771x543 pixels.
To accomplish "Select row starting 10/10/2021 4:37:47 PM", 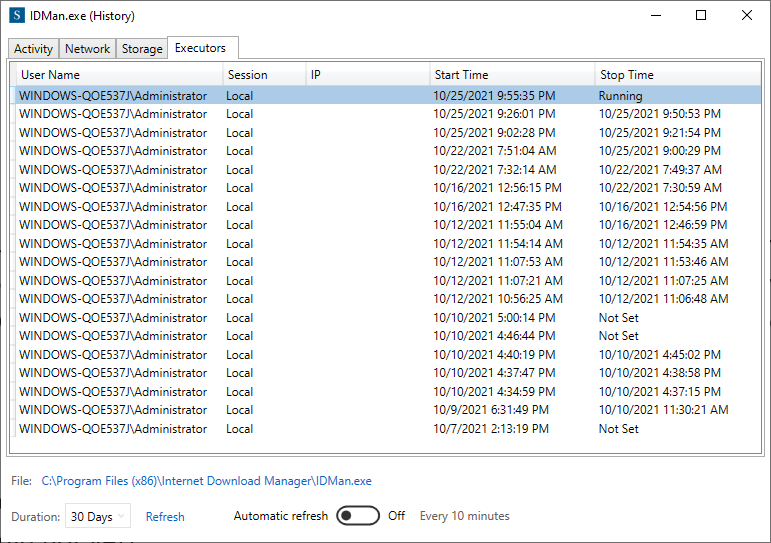I will click(387, 373).
